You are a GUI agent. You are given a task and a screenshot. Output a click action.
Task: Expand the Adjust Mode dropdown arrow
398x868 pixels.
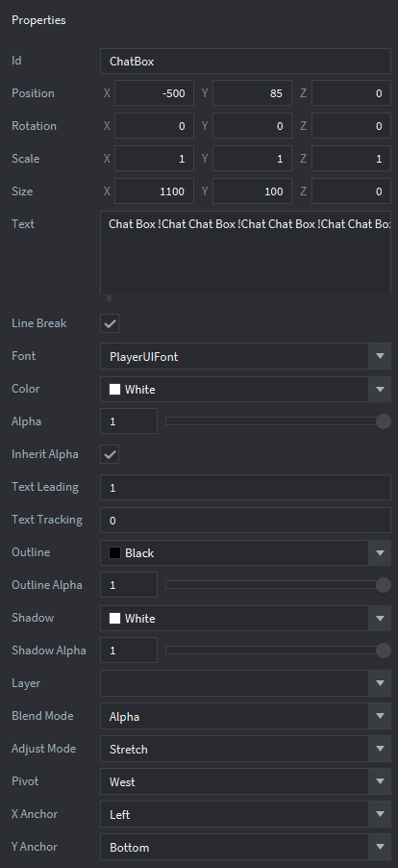click(380, 749)
